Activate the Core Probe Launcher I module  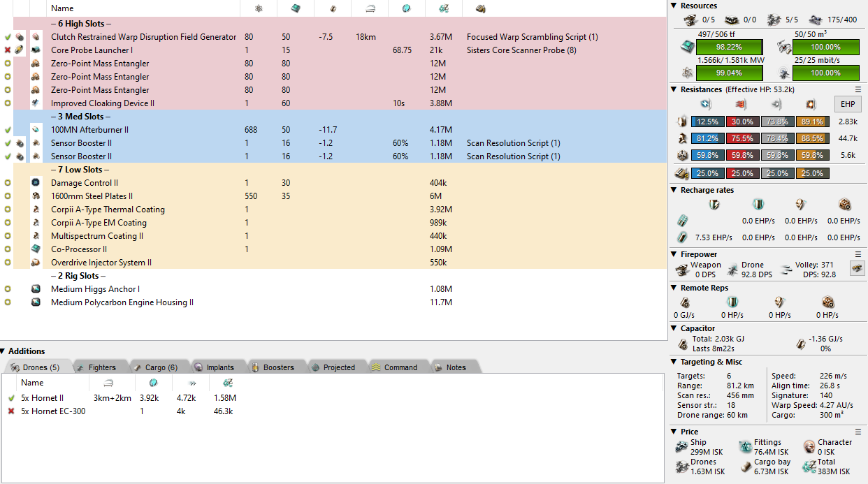8,50
